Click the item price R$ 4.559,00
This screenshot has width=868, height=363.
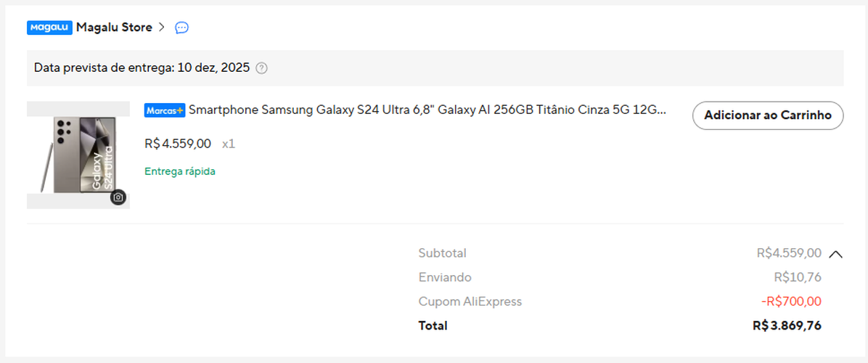(178, 144)
